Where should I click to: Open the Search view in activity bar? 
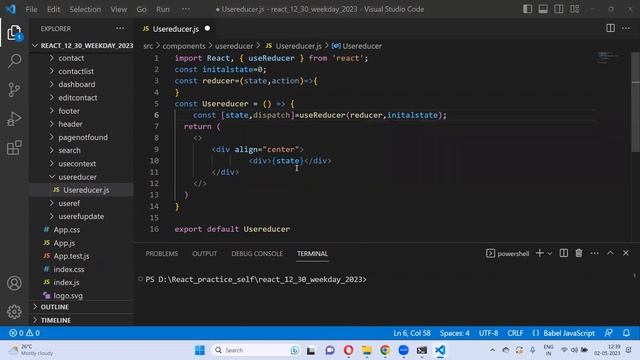click(14, 61)
